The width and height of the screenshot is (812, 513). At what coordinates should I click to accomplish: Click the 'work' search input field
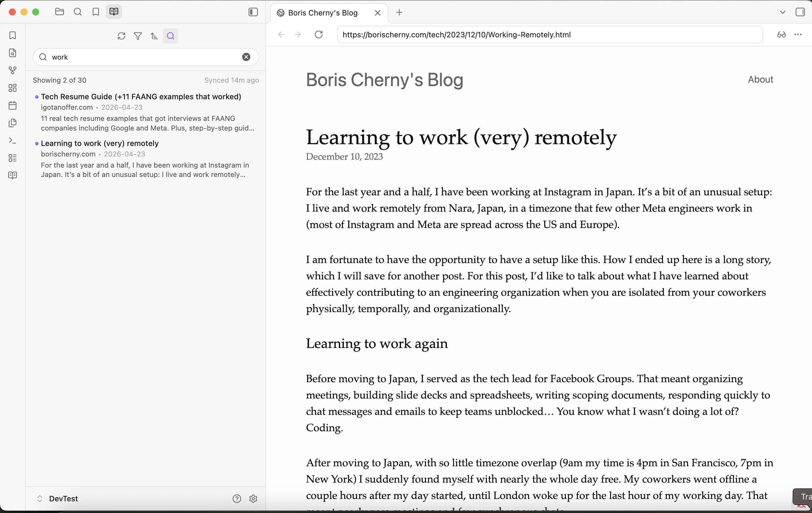point(146,57)
